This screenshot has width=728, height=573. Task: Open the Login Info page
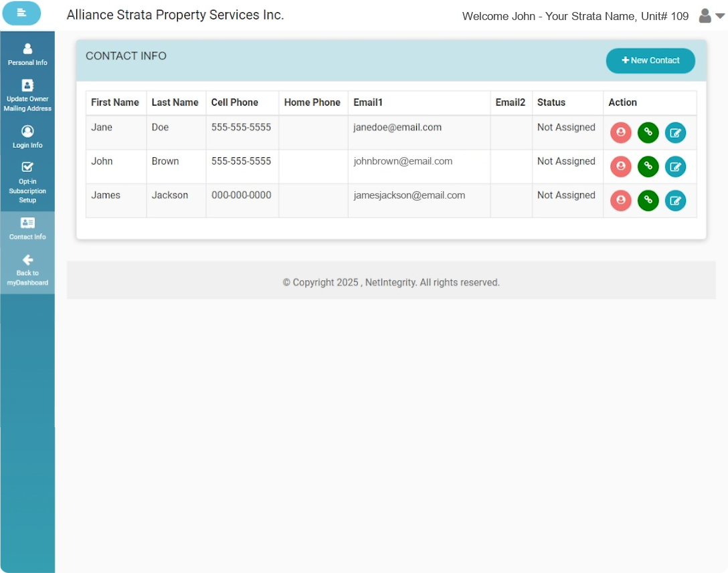(x=27, y=137)
